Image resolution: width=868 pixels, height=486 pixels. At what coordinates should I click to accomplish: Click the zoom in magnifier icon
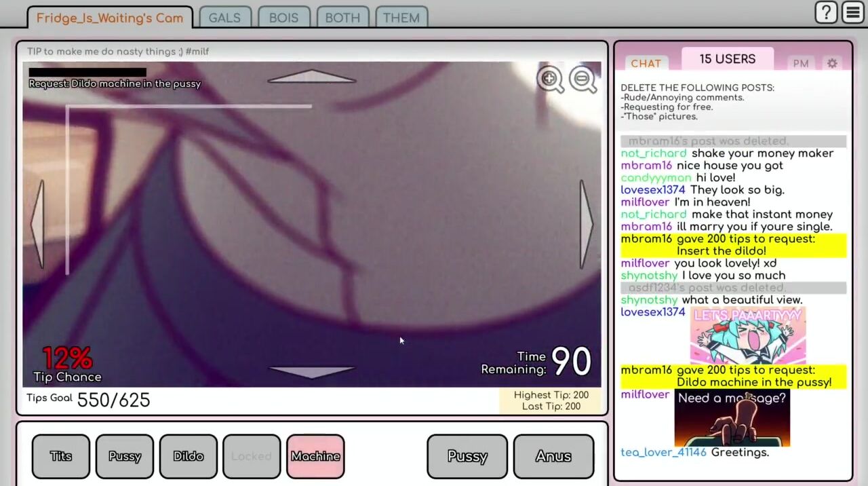(550, 79)
